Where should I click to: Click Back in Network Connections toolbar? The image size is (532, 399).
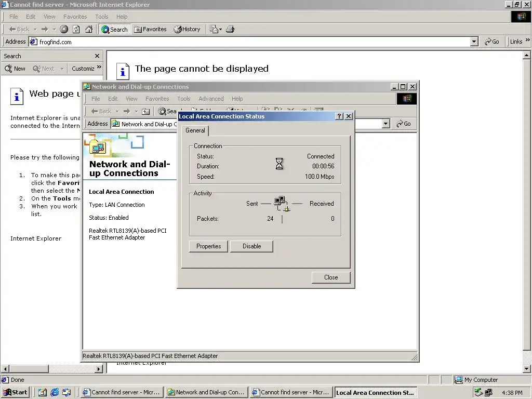[101, 111]
